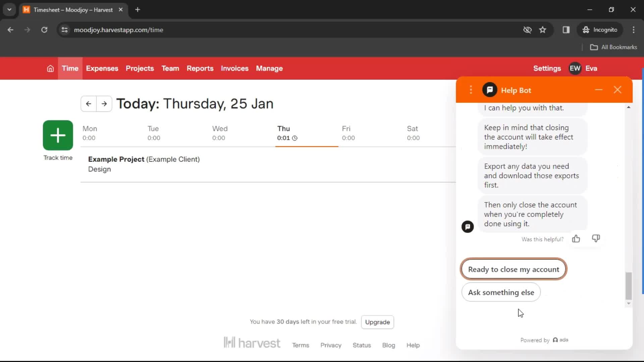The height and width of the screenshot is (362, 644).
Task: Open the Home icon navigation
Action: (x=50, y=68)
